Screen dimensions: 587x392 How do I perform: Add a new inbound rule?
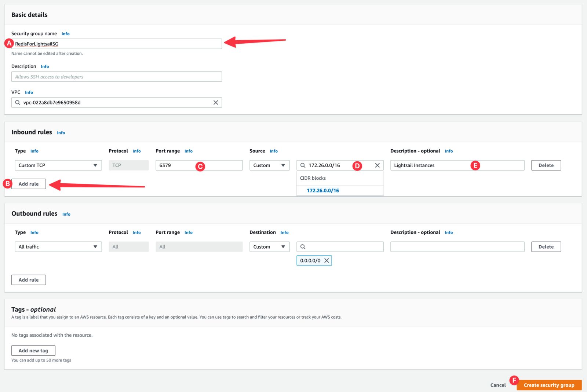pos(29,184)
